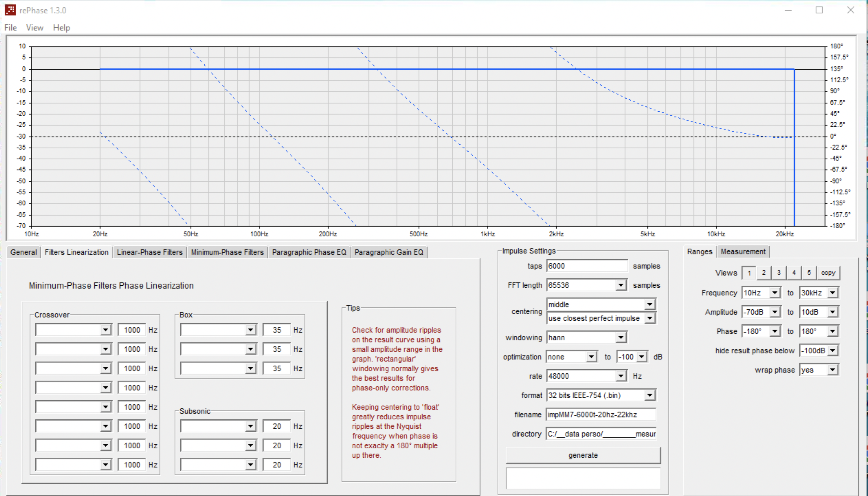Click the generate button

click(583, 455)
